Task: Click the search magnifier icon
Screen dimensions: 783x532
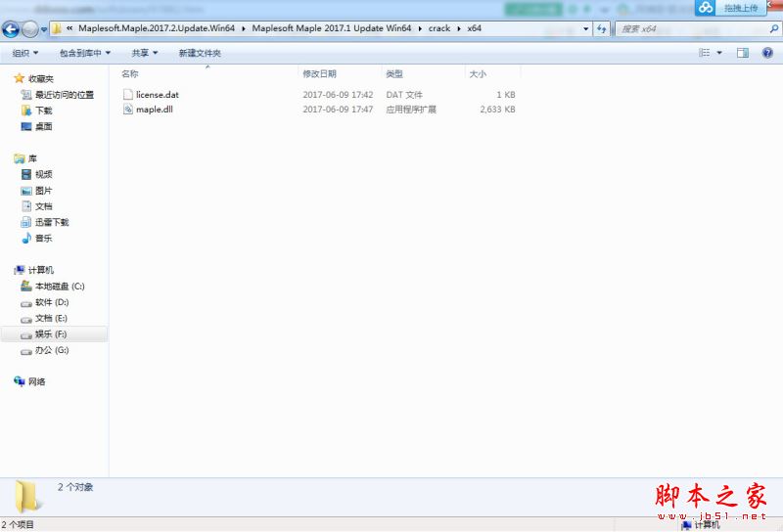Action: click(x=774, y=29)
